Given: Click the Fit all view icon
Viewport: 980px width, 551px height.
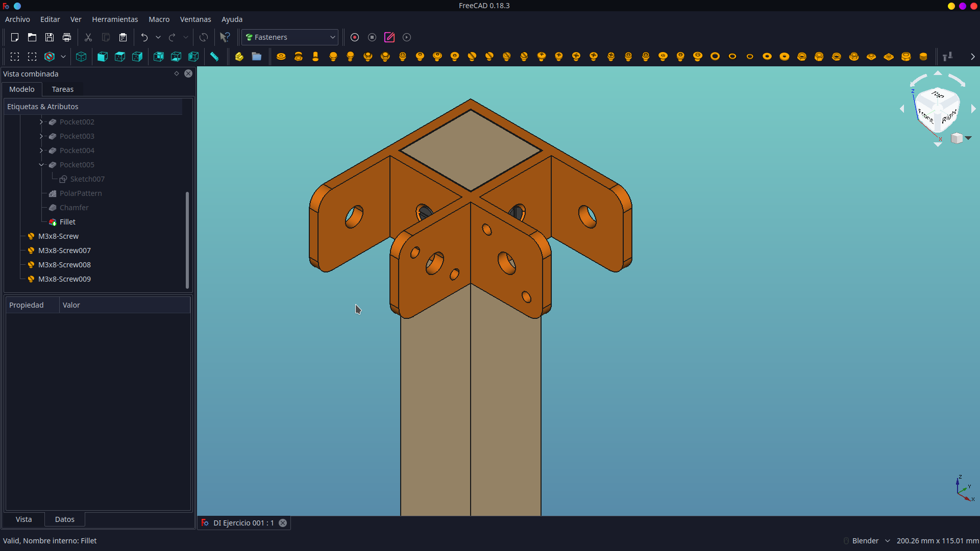Looking at the screenshot, I should (15, 57).
